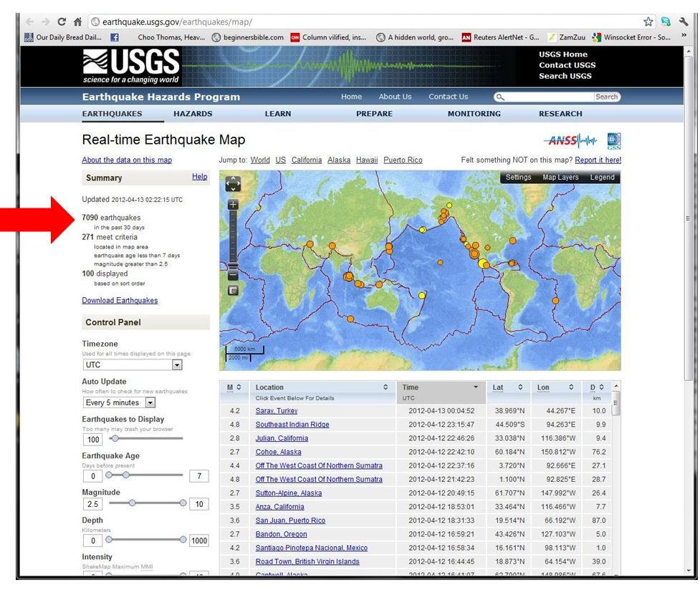Click the USGS logo in the header
This screenshot has height=590, width=700.
pyautogui.click(x=130, y=67)
